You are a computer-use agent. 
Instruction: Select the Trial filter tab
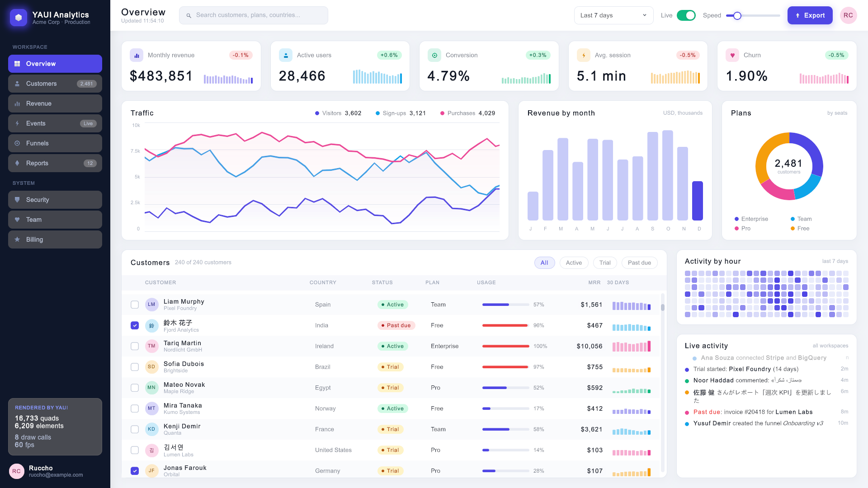(x=604, y=263)
